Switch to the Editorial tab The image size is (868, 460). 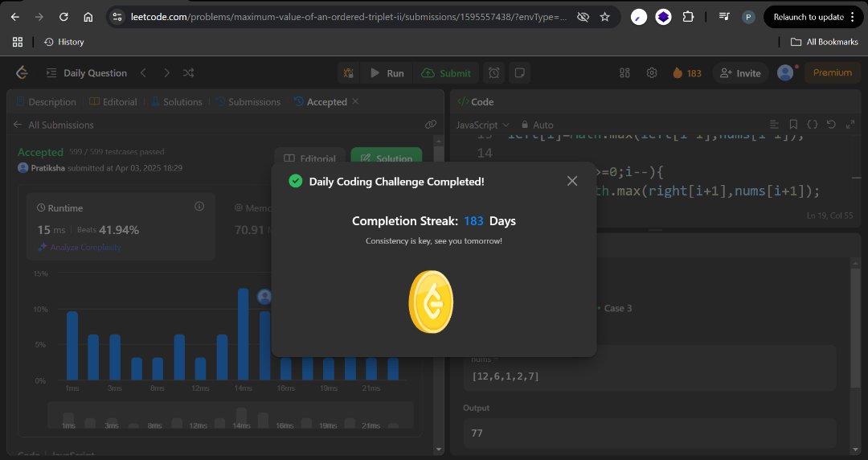point(113,102)
